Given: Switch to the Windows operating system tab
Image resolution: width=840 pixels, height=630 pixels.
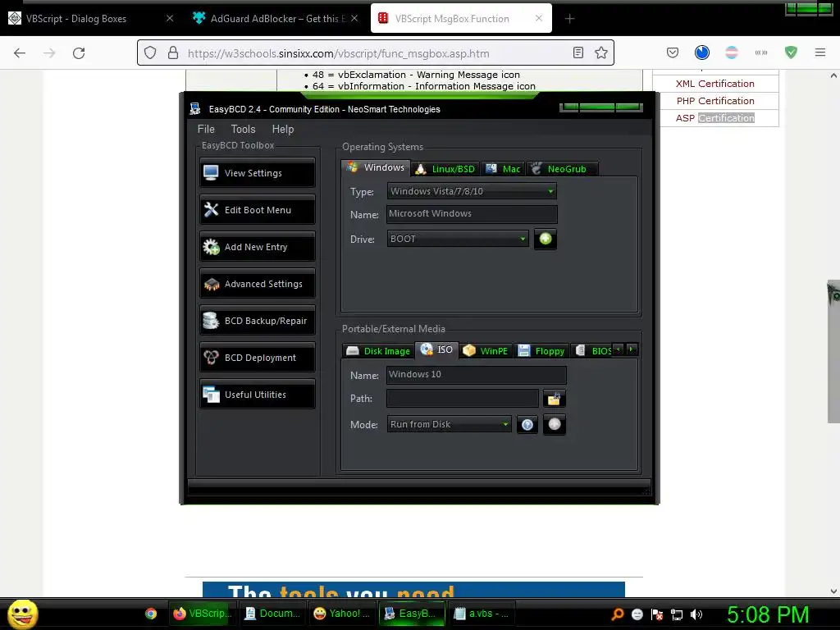Looking at the screenshot, I should click(x=376, y=167).
